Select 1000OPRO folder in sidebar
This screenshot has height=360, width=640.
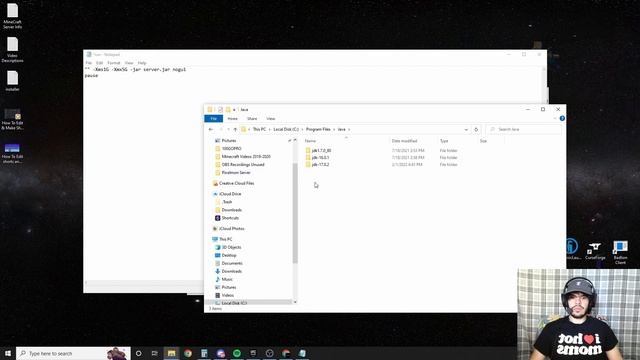[231, 149]
